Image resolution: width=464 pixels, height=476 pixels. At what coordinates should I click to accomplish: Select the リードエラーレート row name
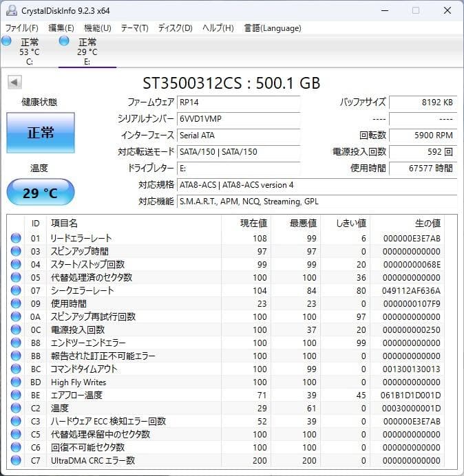click(x=81, y=238)
